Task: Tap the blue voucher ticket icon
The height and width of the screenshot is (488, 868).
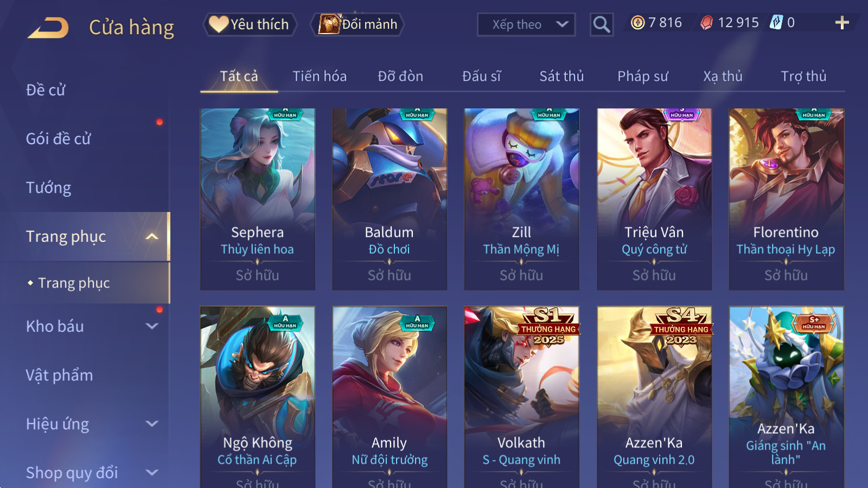Action: click(x=776, y=22)
